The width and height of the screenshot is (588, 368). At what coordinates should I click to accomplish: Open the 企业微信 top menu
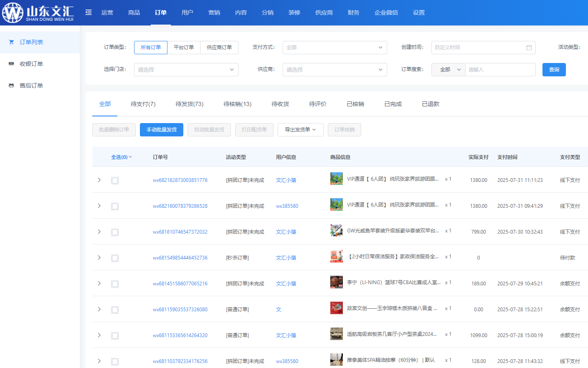[x=386, y=13]
